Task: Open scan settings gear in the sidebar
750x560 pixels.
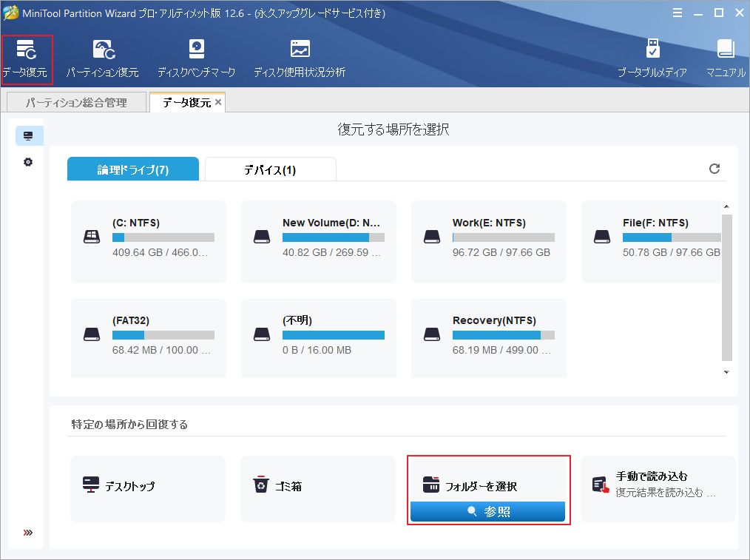Action: pos(28,162)
